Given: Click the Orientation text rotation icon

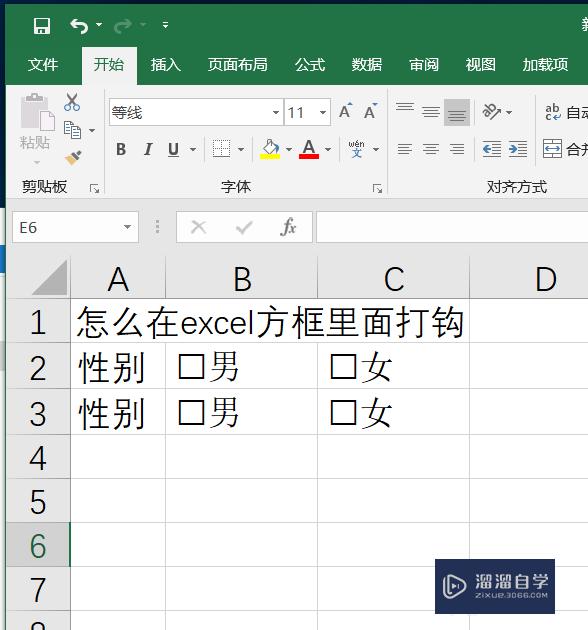Looking at the screenshot, I should [x=492, y=111].
